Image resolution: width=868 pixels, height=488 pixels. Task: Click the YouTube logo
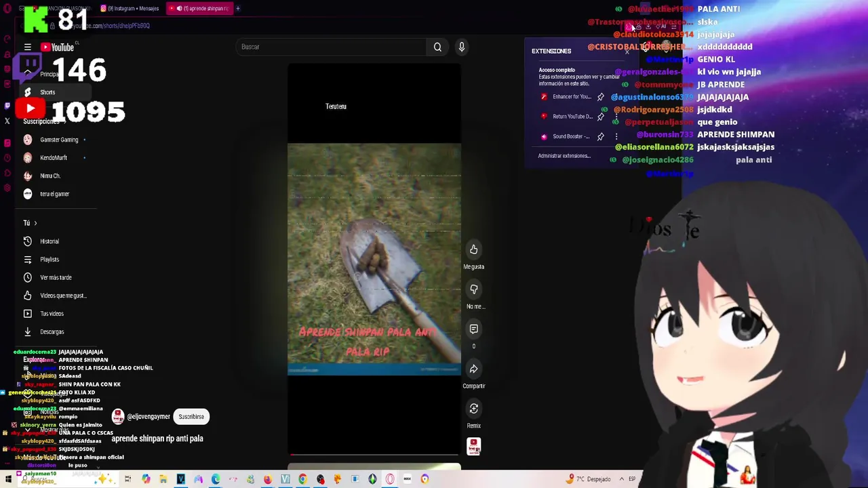pos(58,47)
